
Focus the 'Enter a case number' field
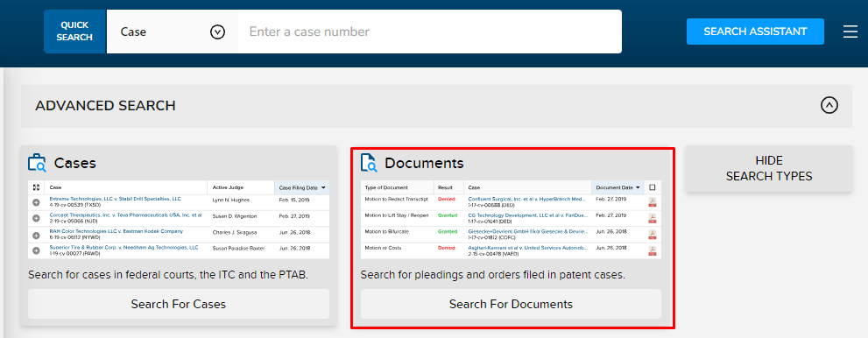(x=429, y=32)
